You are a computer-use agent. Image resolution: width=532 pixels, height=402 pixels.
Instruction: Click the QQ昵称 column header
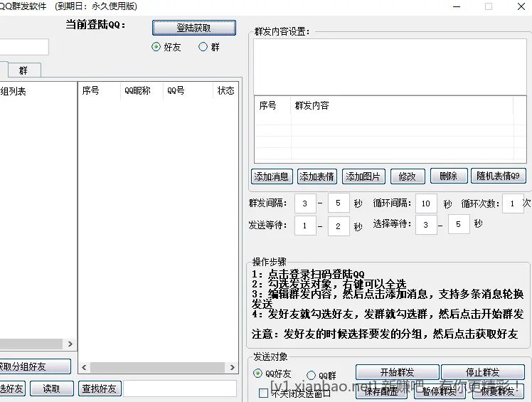137,90
